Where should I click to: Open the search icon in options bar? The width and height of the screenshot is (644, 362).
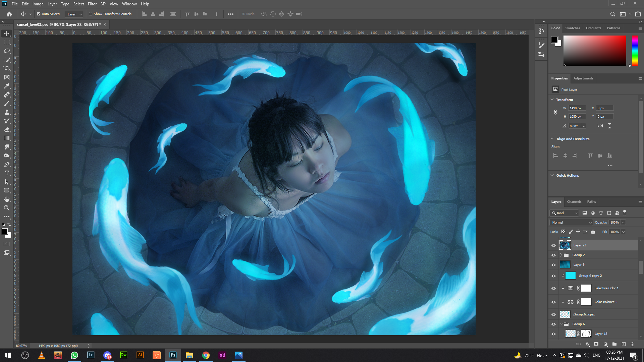click(x=612, y=14)
